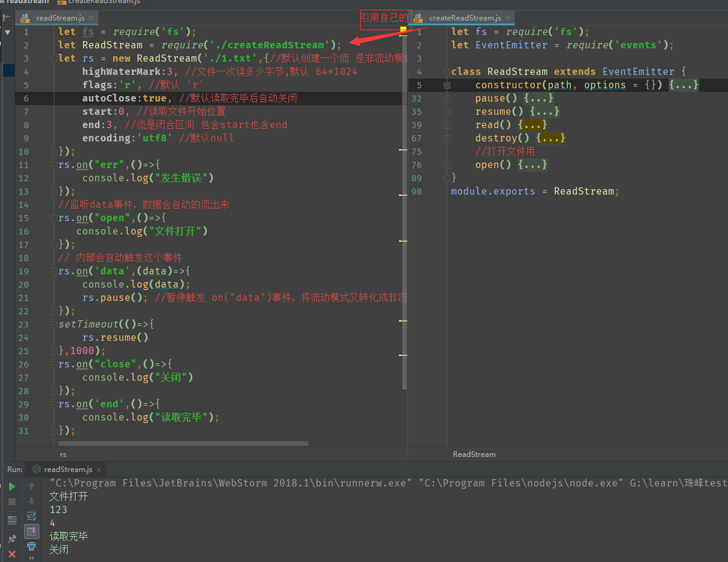Click rs.pause() call on line 21
The width and height of the screenshot is (728, 562).
coord(115,298)
